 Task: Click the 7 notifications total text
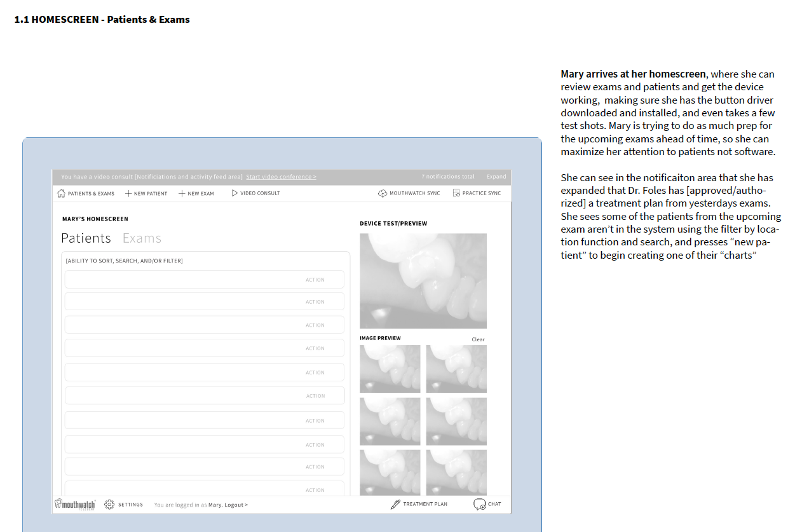[448, 177]
